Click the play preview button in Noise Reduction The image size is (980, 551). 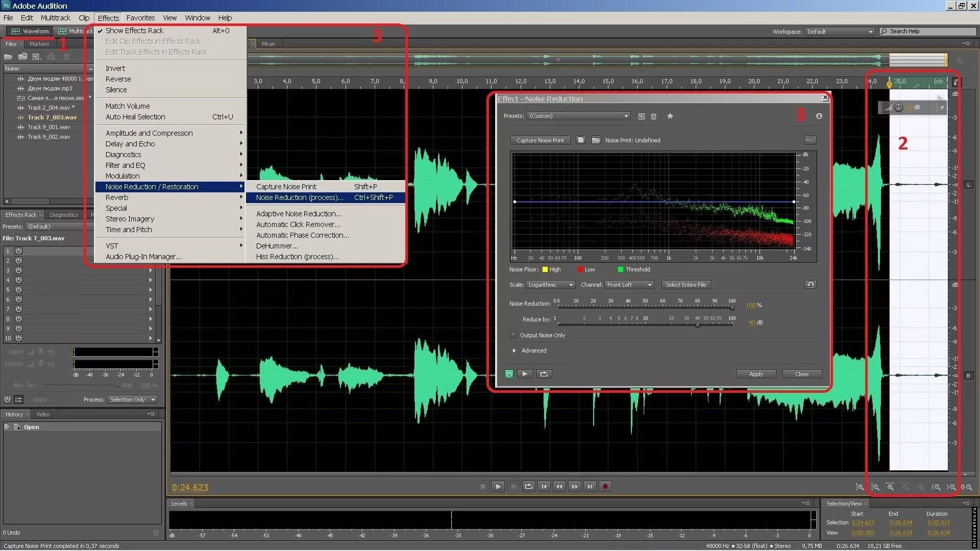[x=524, y=373]
